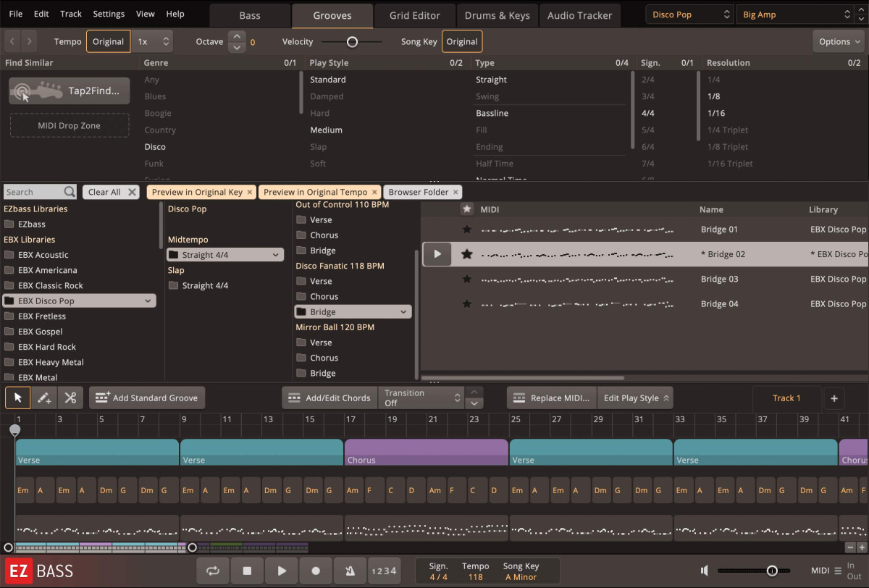Open the File menu
Image resolution: width=869 pixels, height=588 pixels.
point(15,14)
